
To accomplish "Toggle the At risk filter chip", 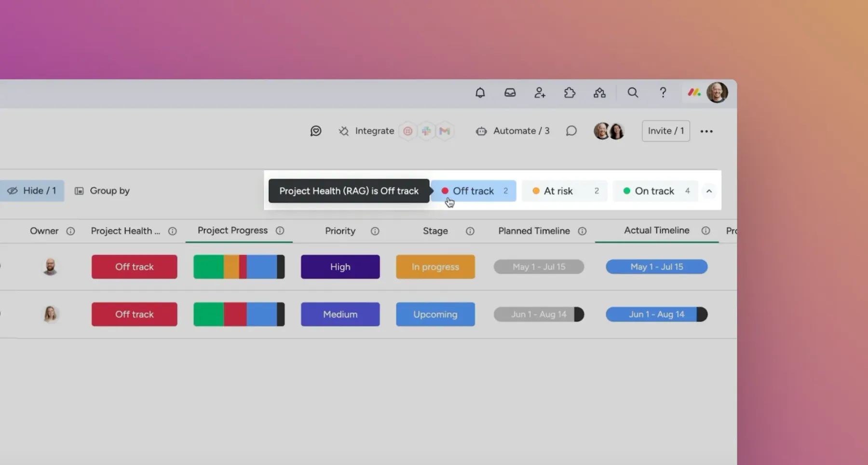I will click(x=564, y=191).
